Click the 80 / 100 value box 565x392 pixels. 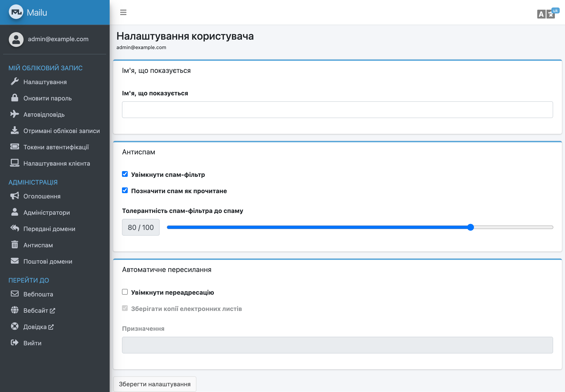pos(141,227)
